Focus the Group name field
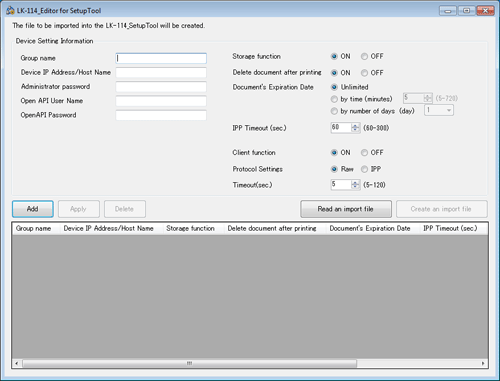This screenshot has height=381, width=500. coord(161,58)
